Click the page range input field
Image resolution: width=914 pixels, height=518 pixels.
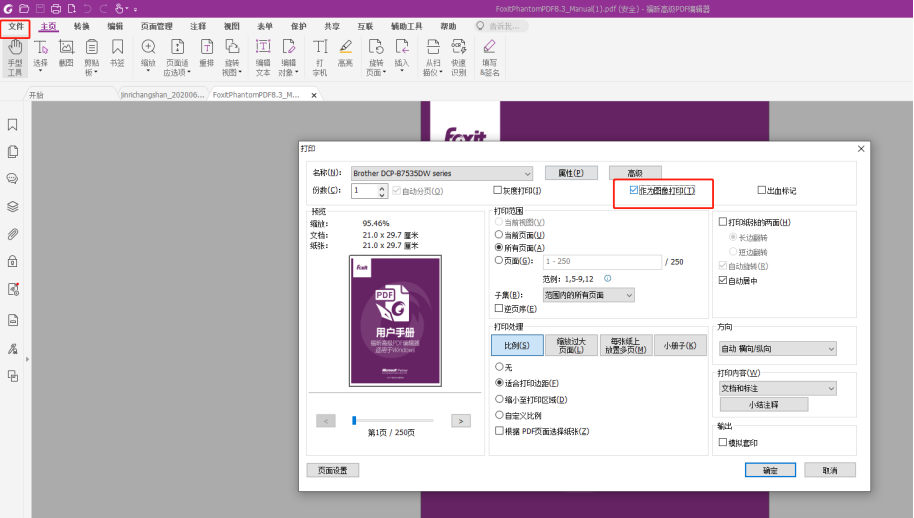(602, 262)
